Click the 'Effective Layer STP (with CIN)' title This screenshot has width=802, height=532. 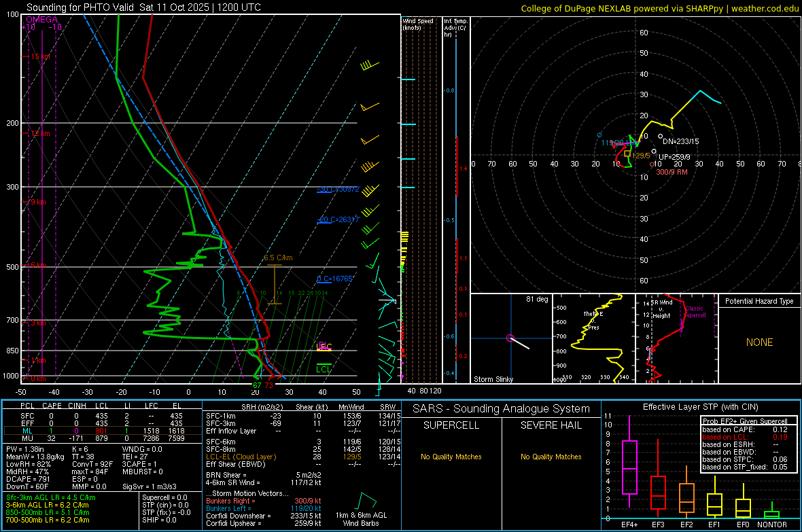pos(701,407)
